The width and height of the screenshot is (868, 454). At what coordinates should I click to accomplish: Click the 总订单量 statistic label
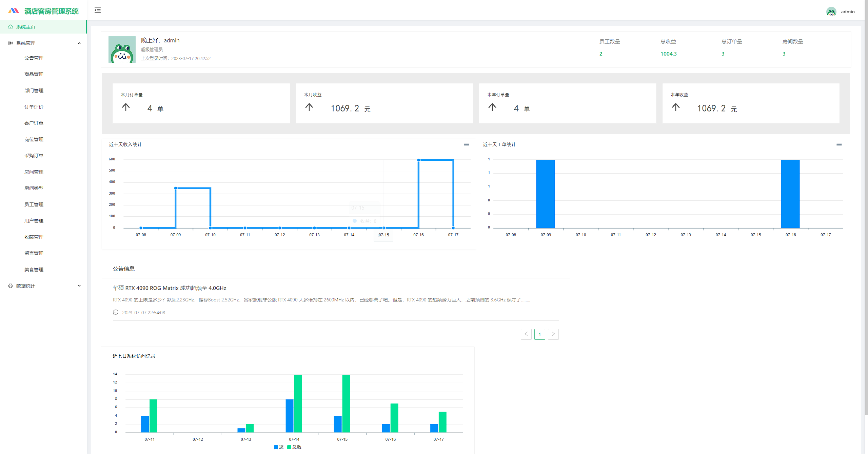coord(732,41)
